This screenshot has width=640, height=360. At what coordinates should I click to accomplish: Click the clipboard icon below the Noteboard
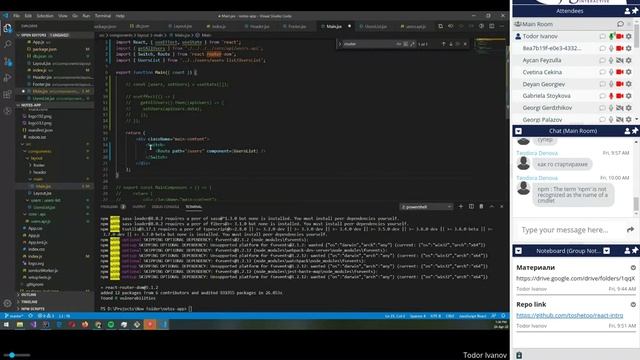[x=519, y=355]
